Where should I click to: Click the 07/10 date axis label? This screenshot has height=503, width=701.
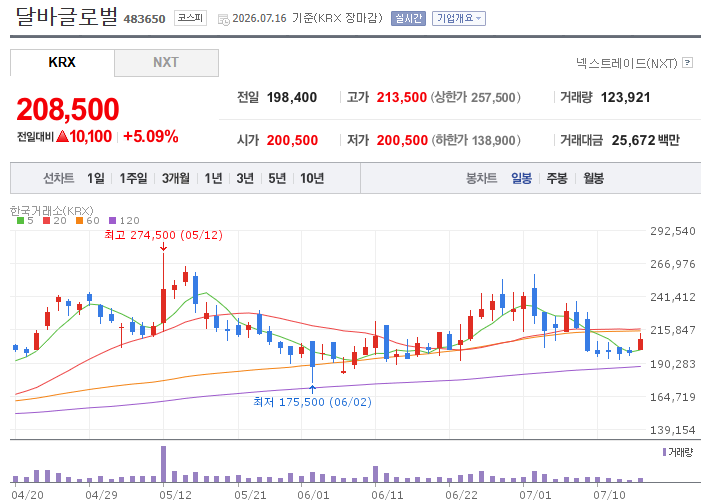pyautogui.click(x=609, y=495)
